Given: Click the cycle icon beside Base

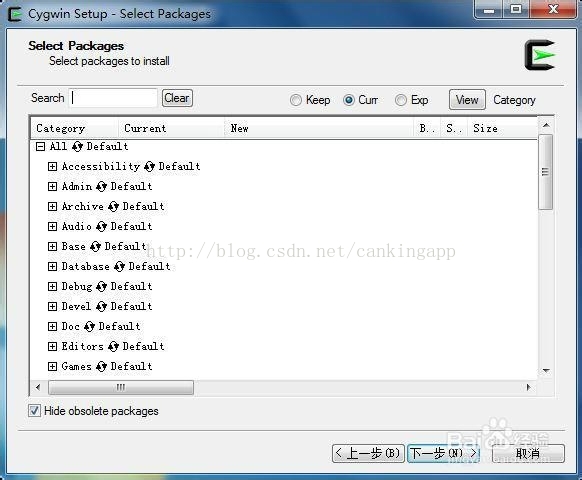Looking at the screenshot, I should click(x=95, y=246).
